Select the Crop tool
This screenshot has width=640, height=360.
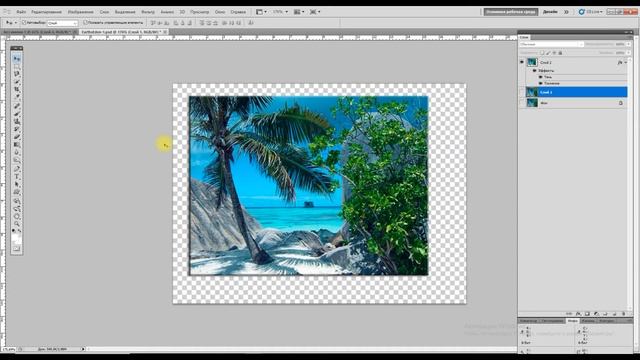point(17,89)
